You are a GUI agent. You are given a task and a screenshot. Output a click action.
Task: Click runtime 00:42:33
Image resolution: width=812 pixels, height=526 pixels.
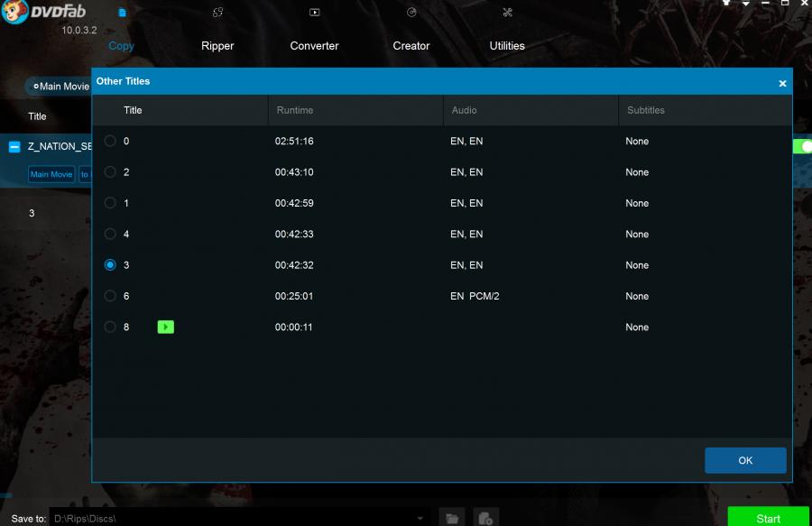(294, 234)
